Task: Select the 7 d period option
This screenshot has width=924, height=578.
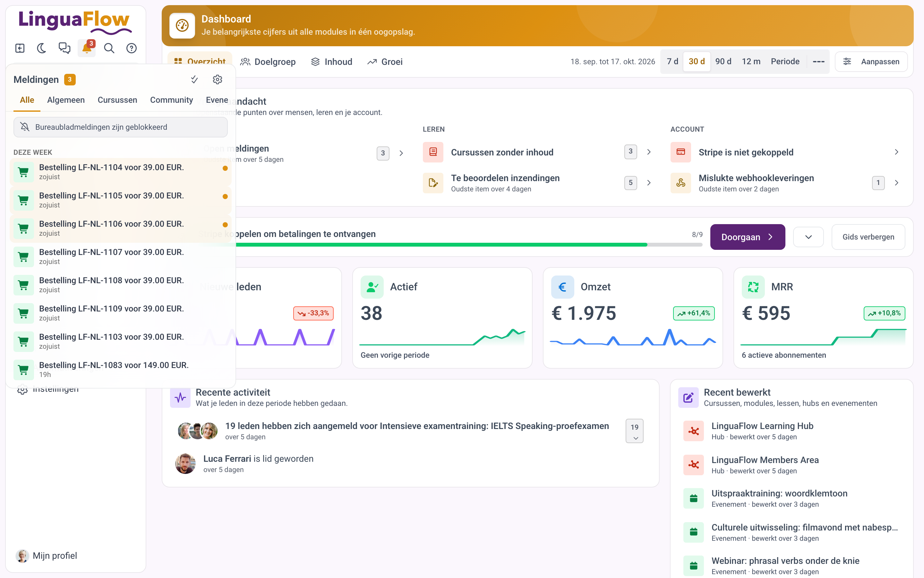Action: click(x=672, y=62)
